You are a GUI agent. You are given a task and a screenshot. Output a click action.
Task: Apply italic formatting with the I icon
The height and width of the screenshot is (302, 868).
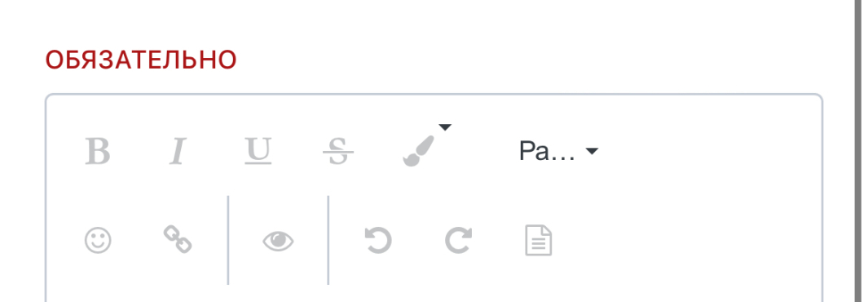[x=177, y=151]
